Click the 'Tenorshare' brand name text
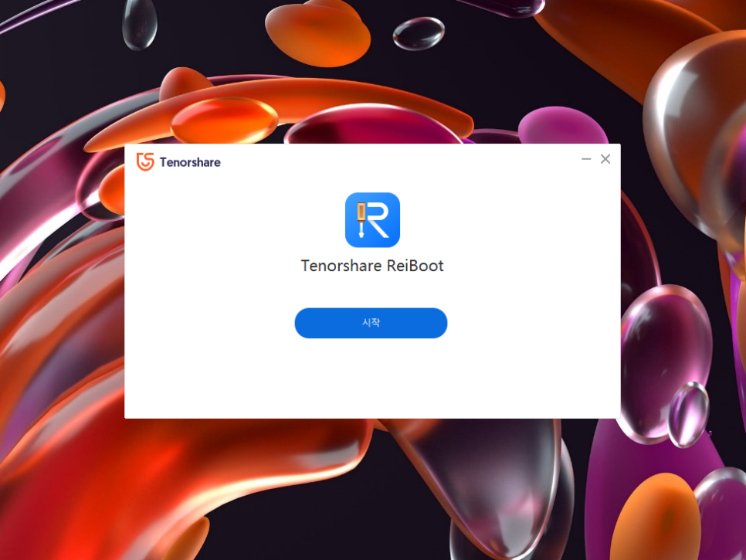Viewport: 746px width, 560px height. (x=190, y=162)
